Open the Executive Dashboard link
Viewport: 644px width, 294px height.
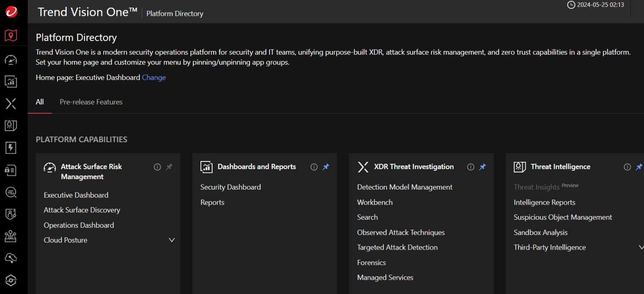pos(76,195)
